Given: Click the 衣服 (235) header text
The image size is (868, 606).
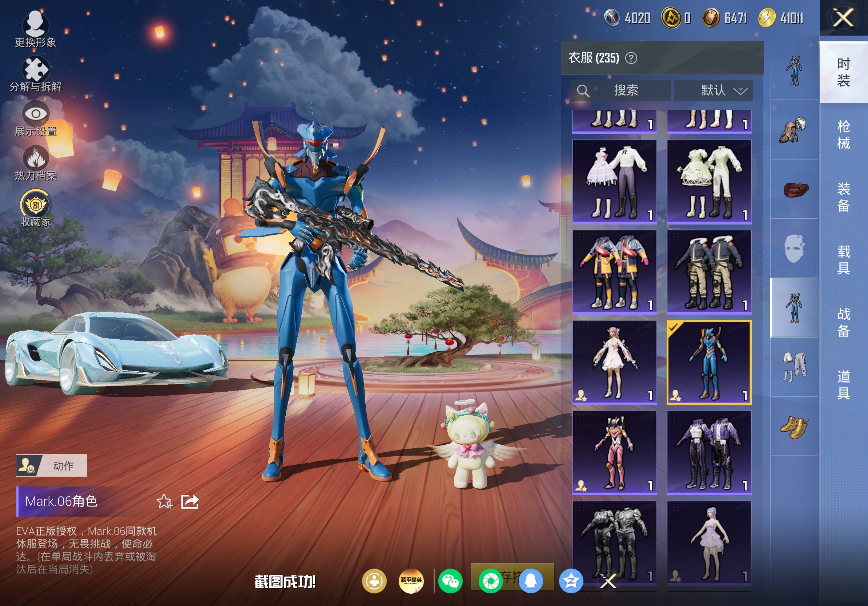Looking at the screenshot, I should tap(594, 58).
